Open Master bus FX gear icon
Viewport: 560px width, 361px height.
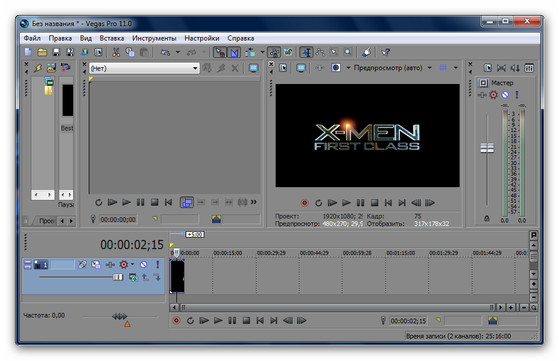(494, 95)
